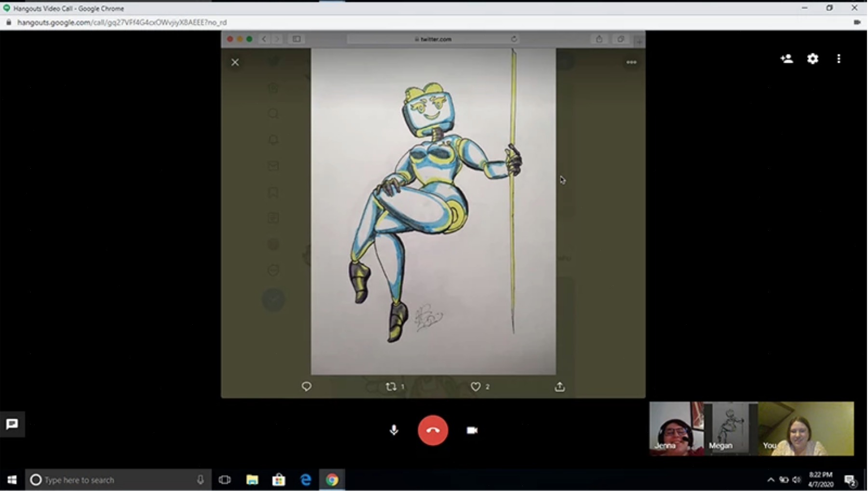Open Task View from the taskbar

coord(225,479)
